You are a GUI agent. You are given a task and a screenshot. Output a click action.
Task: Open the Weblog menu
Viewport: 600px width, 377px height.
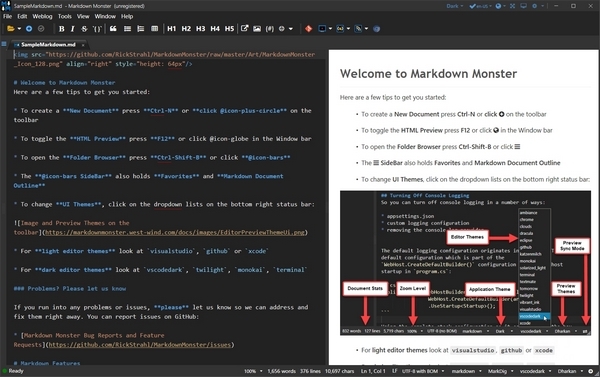pyautogui.click(x=42, y=16)
